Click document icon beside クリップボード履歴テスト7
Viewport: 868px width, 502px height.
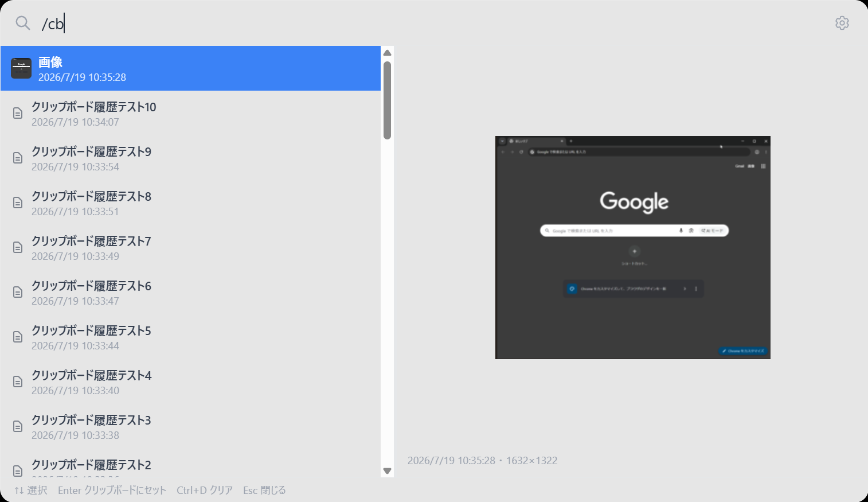[18, 247]
